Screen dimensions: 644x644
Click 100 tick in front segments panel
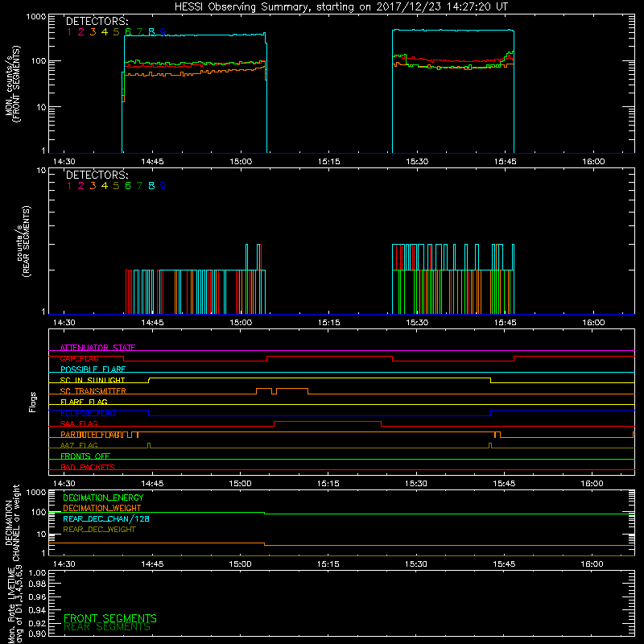pos(39,61)
